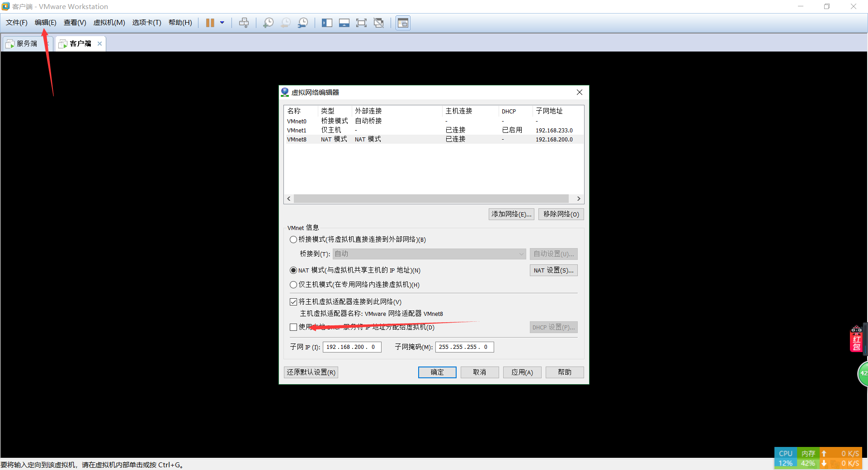Select the 桥接模式 radio button
The height and width of the screenshot is (470, 868).
click(x=293, y=240)
